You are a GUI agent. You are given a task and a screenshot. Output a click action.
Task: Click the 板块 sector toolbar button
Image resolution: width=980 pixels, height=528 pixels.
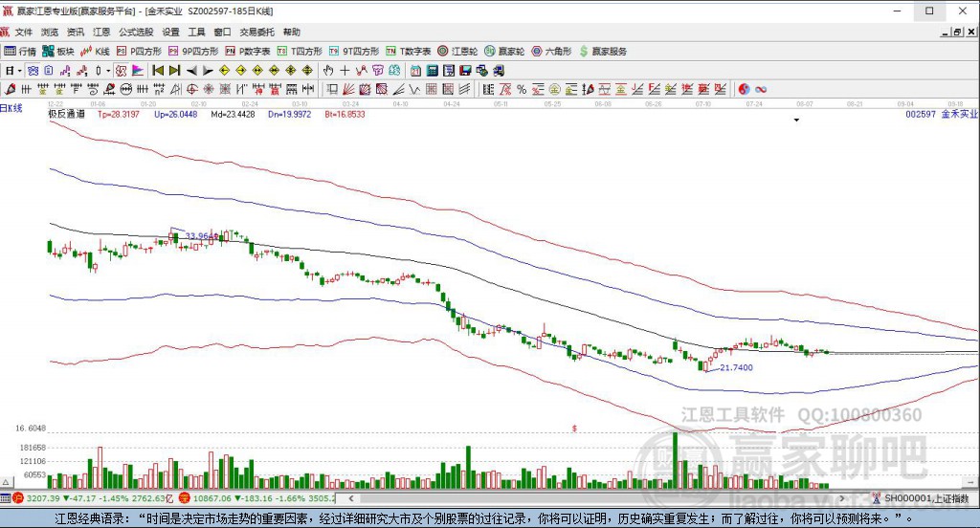pyautogui.click(x=58, y=52)
